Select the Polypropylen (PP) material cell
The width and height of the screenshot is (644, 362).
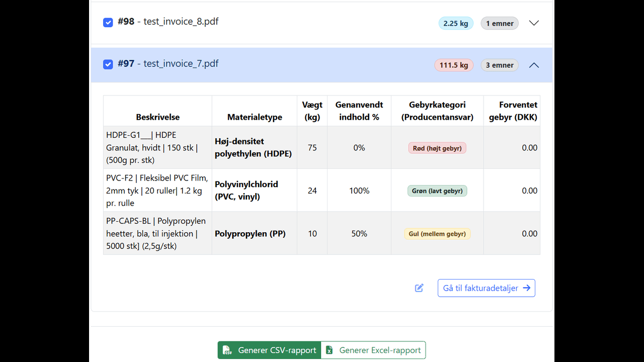tap(250, 234)
